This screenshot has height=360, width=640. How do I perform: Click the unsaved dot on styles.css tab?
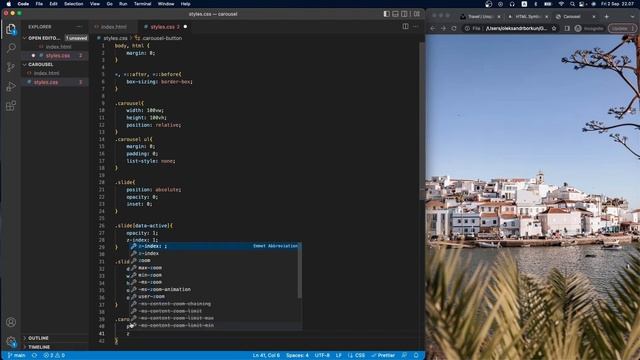pos(185,27)
